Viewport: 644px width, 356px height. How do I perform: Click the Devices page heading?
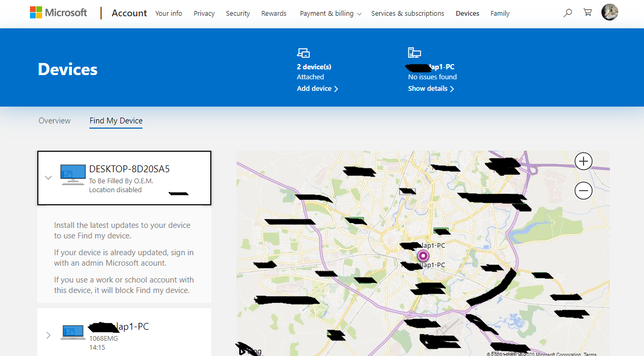pyautogui.click(x=68, y=69)
